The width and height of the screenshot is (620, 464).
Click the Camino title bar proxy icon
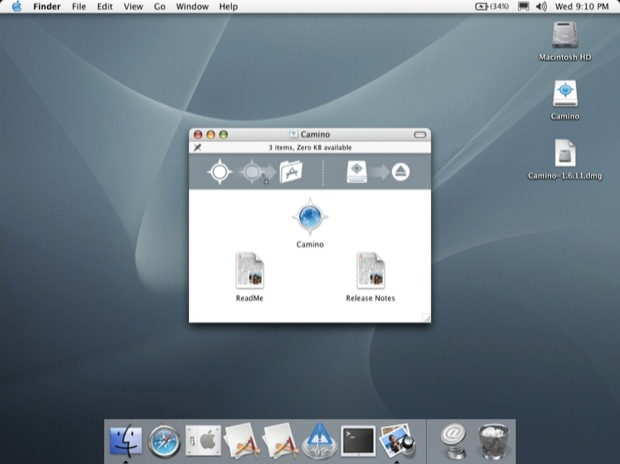click(293, 134)
